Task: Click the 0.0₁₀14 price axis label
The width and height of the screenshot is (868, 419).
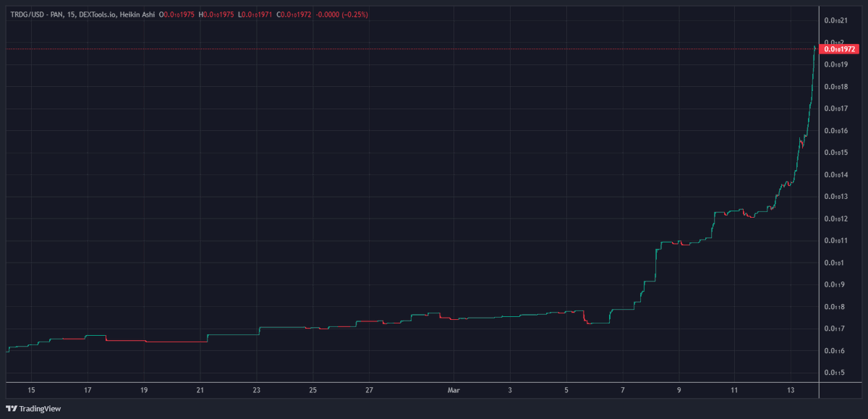Action: click(835, 174)
